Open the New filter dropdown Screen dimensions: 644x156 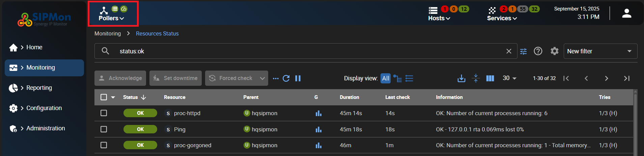coord(600,51)
